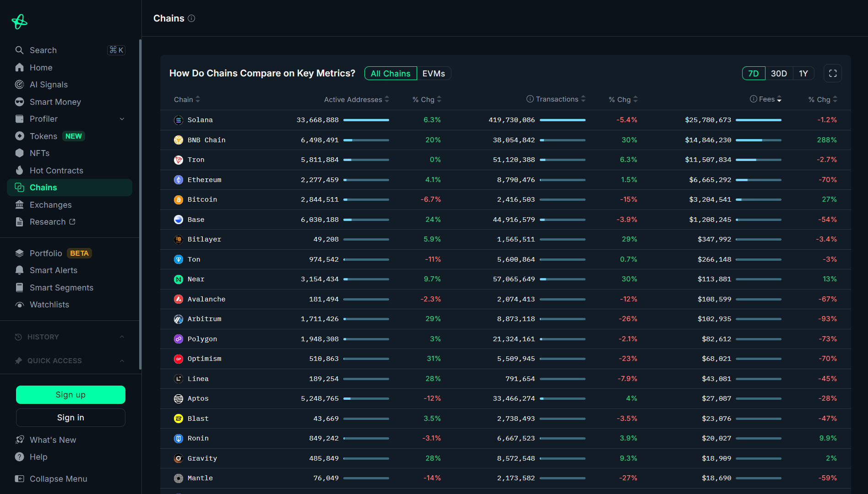Open the Exchanges page
The image size is (868, 494).
[70, 204]
